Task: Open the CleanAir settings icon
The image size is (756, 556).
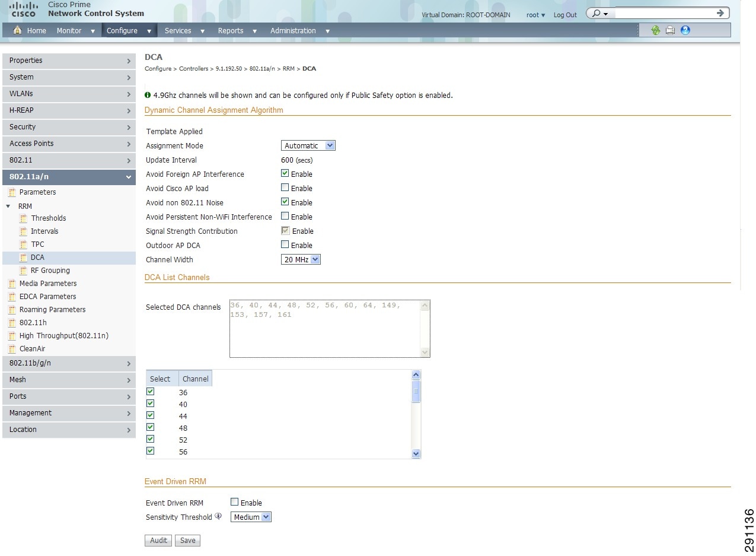Action: pos(13,349)
